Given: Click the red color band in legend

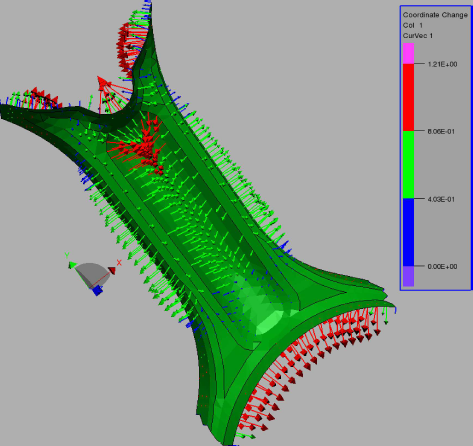Looking at the screenshot, I should point(408,97).
